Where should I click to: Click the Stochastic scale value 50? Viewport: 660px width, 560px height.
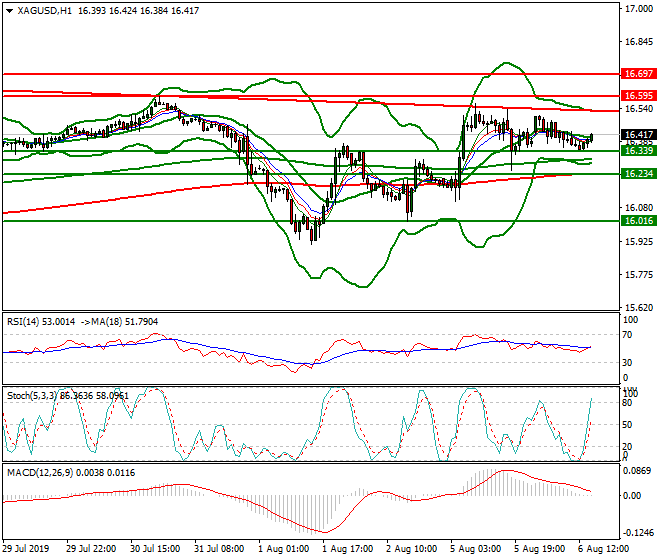(627, 425)
